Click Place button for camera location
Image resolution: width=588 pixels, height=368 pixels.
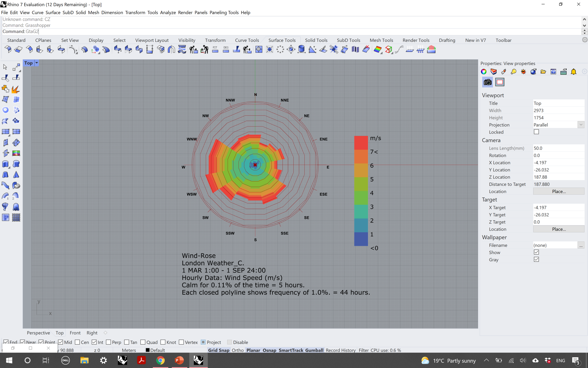[x=558, y=191]
